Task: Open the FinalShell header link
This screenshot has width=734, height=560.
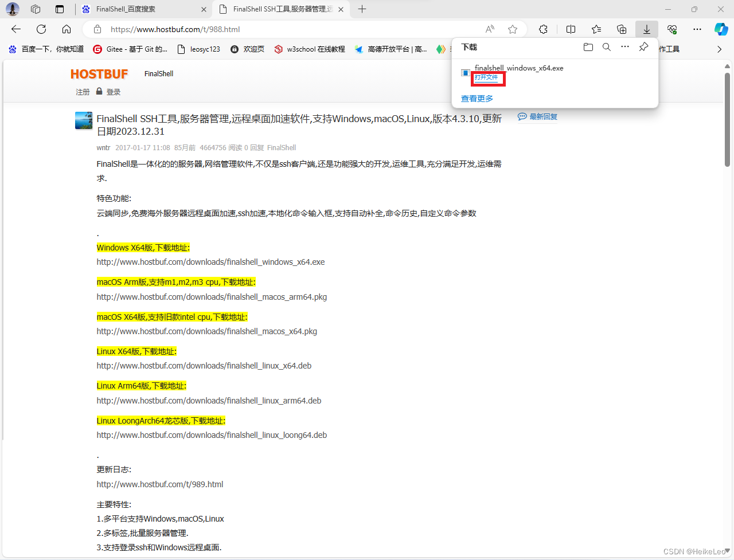Action: point(159,74)
